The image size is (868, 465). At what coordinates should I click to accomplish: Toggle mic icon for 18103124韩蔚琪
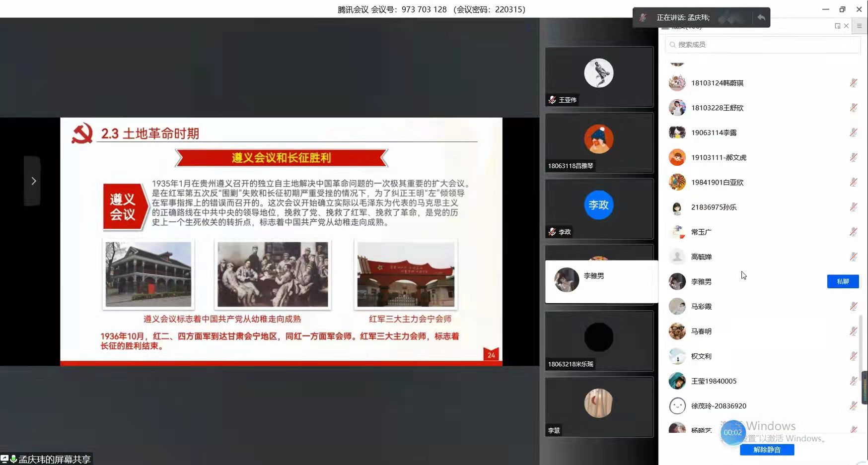[x=853, y=83]
